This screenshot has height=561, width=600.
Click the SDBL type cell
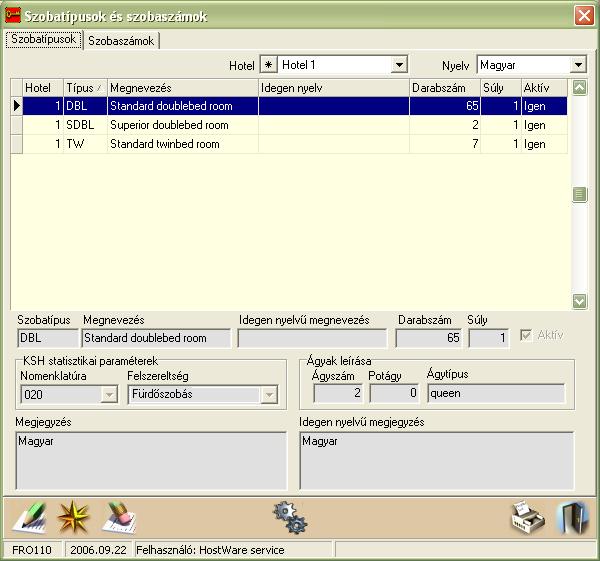(85, 125)
